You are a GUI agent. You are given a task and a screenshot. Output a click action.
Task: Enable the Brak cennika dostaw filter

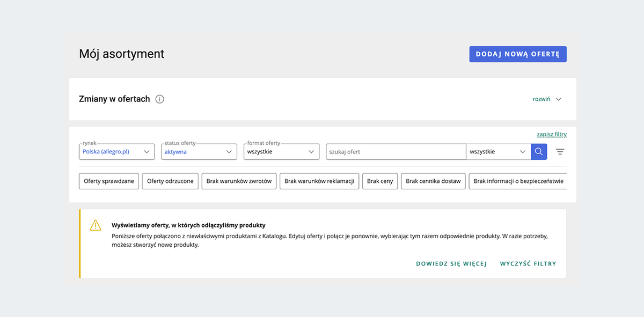(x=433, y=181)
